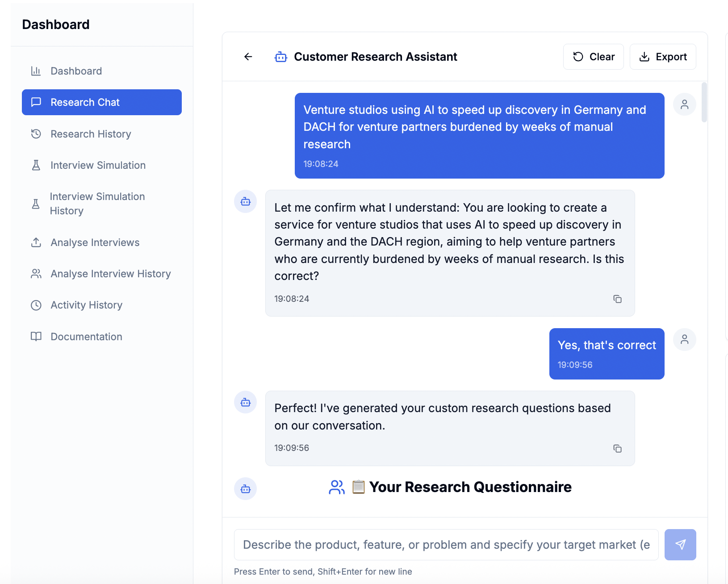The width and height of the screenshot is (728, 584).
Task: Click the Research History clock icon
Action: coord(36,134)
